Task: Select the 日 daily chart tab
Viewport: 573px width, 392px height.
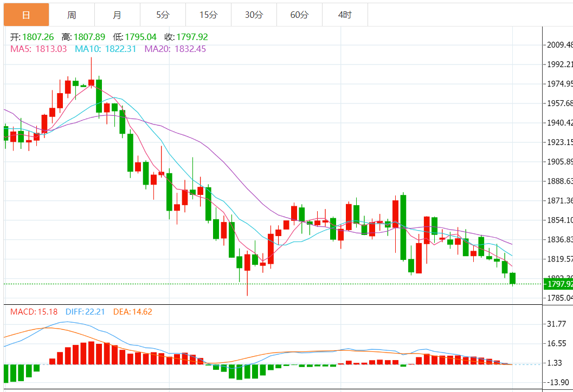Action: click(27, 15)
